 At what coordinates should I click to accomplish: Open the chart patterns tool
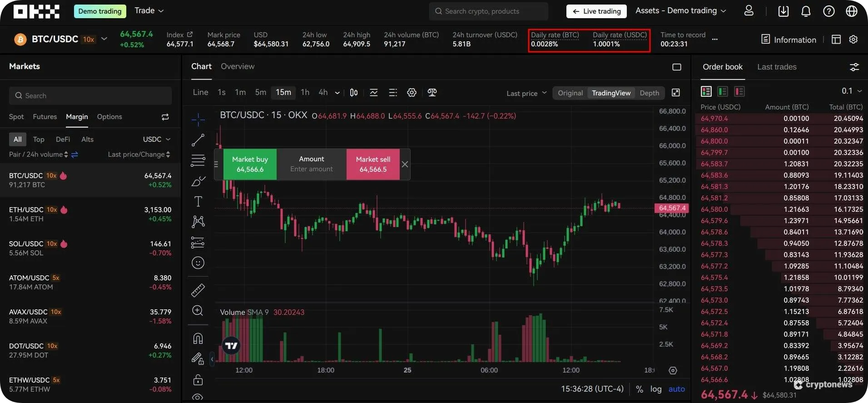tap(198, 221)
